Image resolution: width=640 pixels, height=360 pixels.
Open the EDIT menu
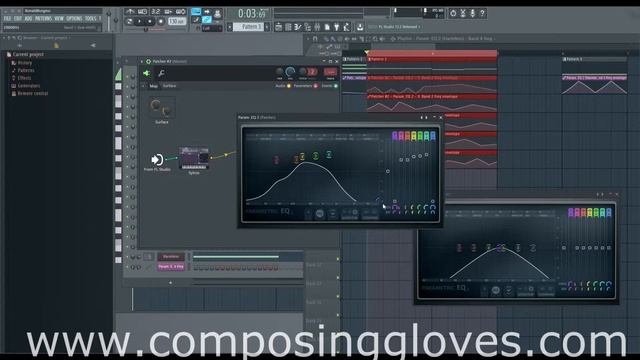click(18, 19)
